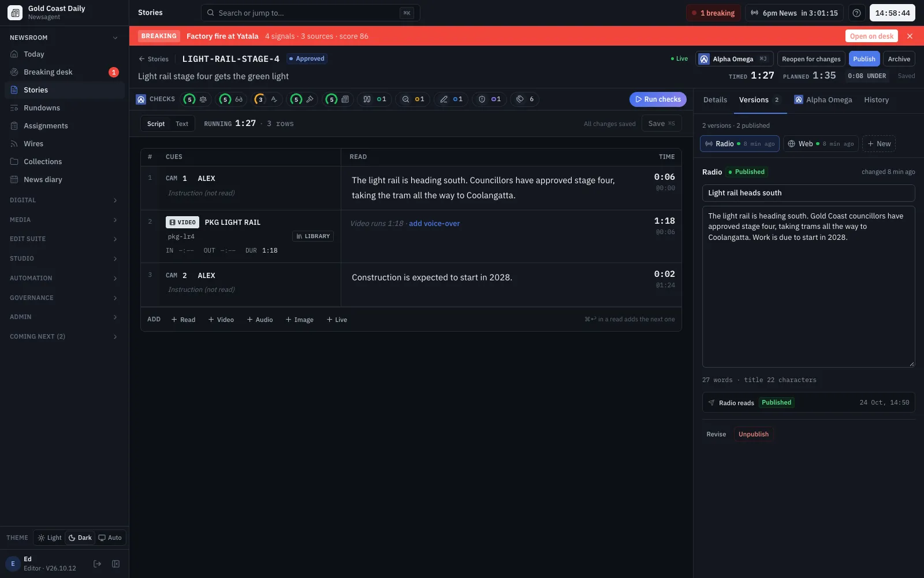Click the Run checks button
924x578 pixels.
click(x=658, y=99)
